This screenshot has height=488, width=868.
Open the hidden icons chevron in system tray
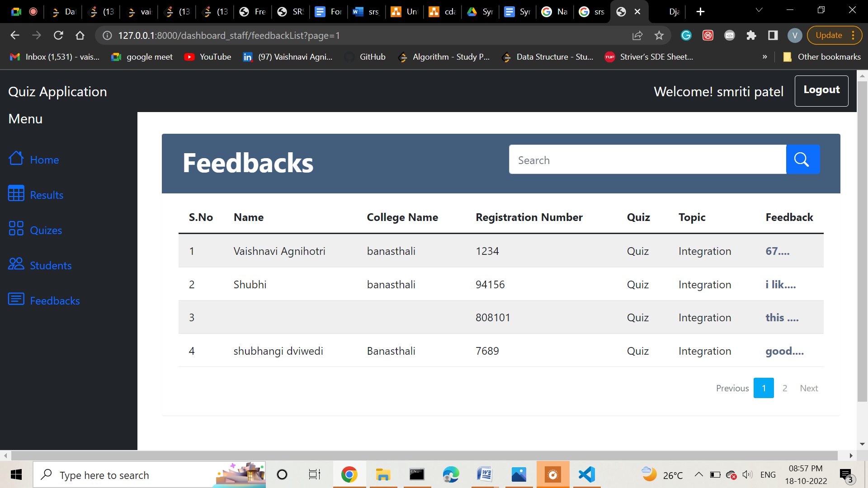(x=698, y=474)
